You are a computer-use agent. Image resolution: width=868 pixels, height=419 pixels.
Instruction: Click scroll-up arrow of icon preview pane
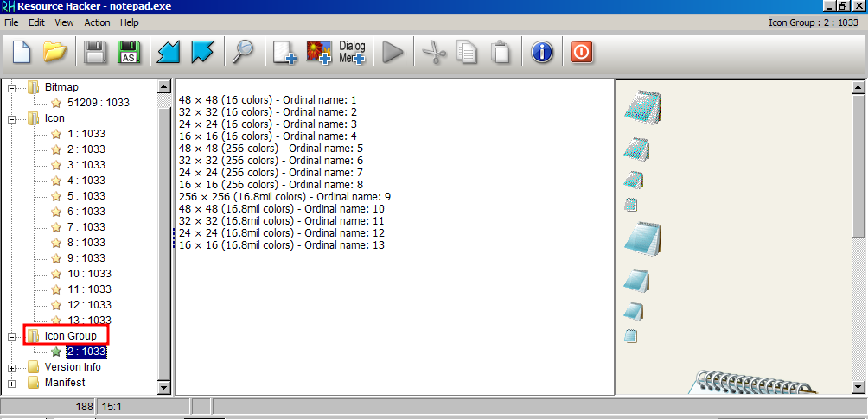point(858,87)
